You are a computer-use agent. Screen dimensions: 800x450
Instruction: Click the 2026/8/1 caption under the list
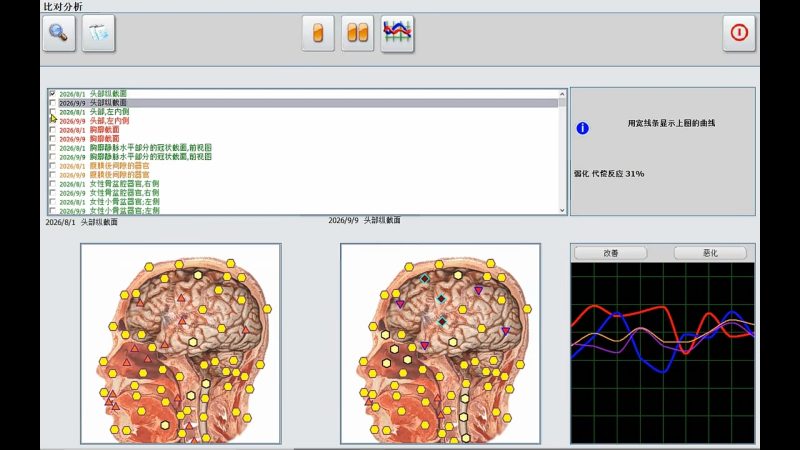(82, 222)
